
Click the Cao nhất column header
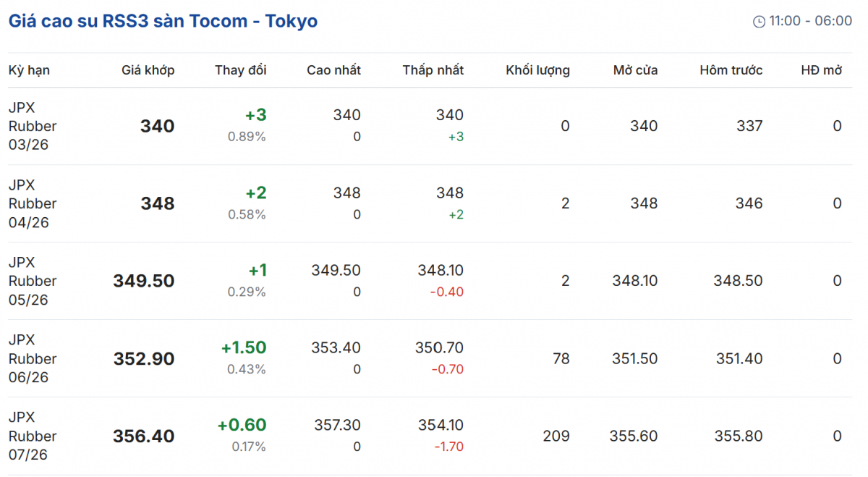tap(333, 70)
